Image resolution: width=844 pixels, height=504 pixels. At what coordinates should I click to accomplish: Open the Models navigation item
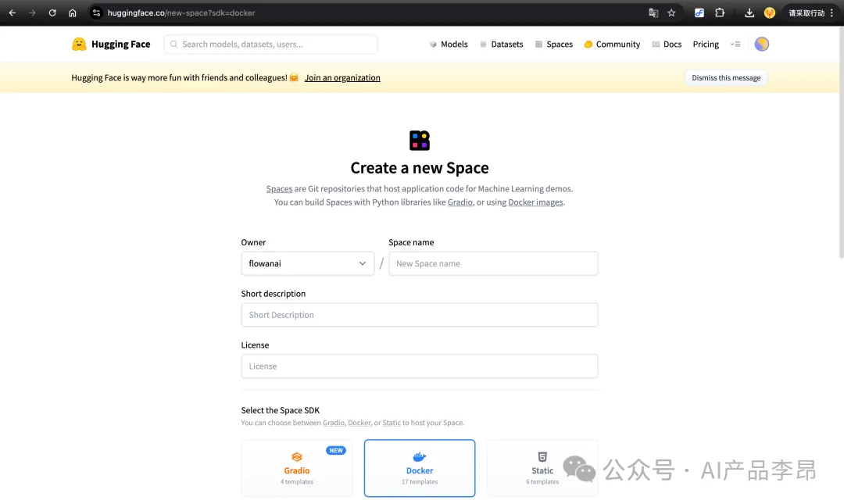[x=449, y=45]
